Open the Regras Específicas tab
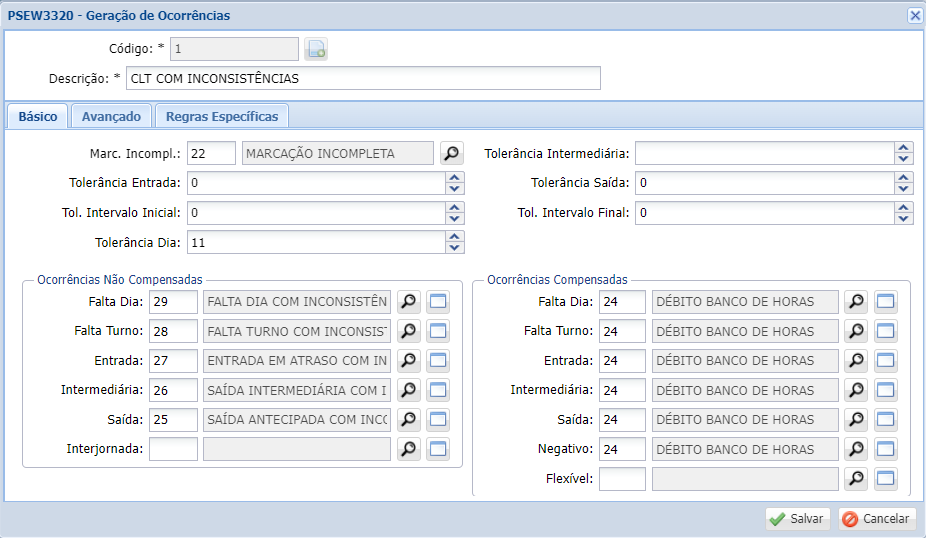The height and width of the screenshot is (538, 926). tap(222, 116)
